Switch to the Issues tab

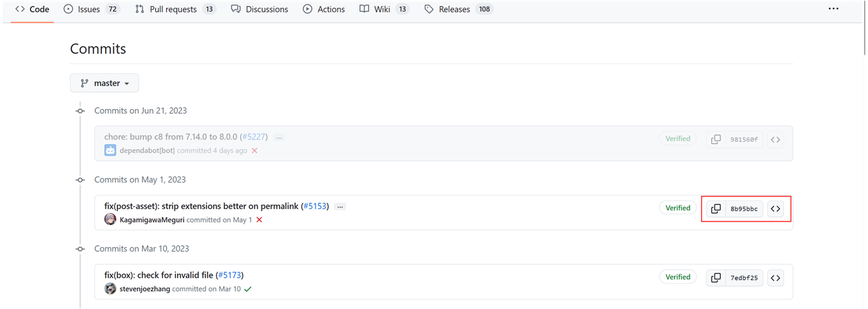(x=88, y=9)
